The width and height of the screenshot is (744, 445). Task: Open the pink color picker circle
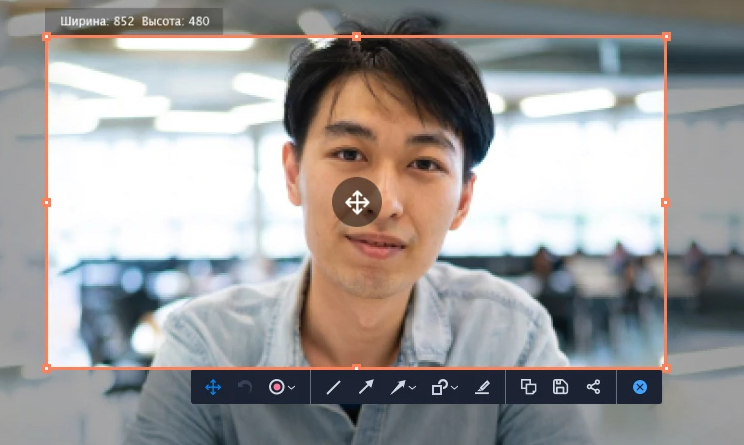pyautogui.click(x=277, y=387)
